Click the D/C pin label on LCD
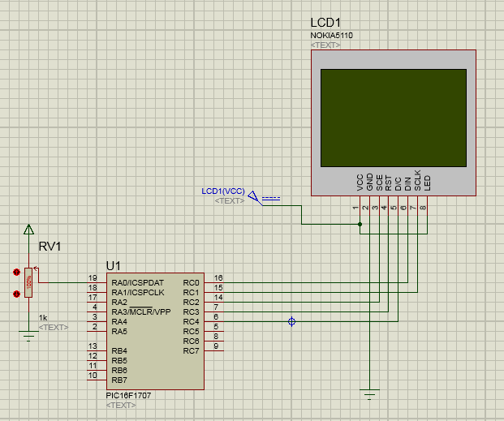The height and width of the screenshot is (421, 504). click(398, 184)
